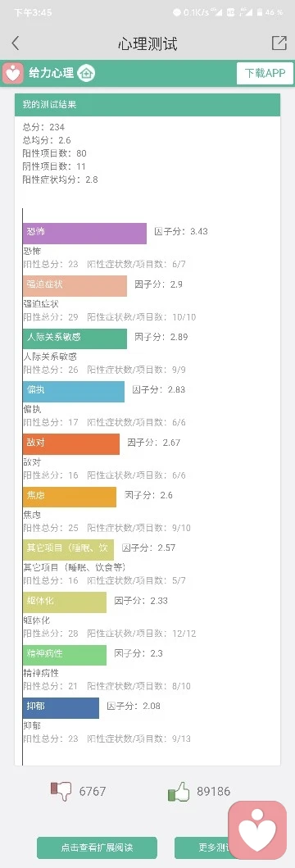The width and height of the screenshot is (295, 868).
Task: Tap the back arrow icon
Action: pos(16,43)
